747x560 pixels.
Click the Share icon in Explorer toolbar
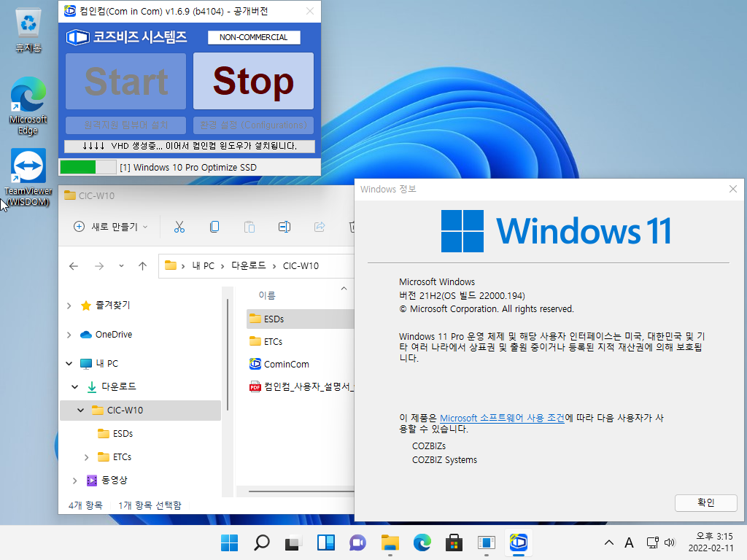[x=320, y=227]
